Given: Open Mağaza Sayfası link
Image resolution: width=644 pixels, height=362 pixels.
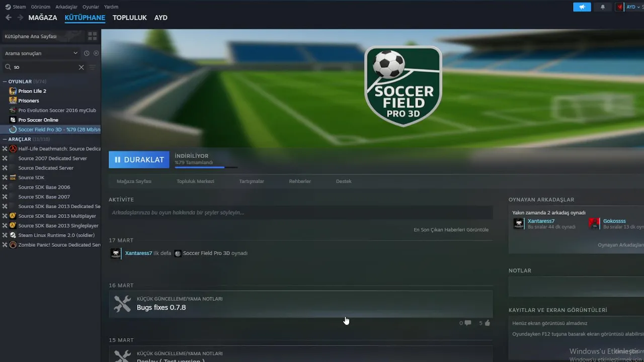Looking at the screenshot, I should pos(134,181).
